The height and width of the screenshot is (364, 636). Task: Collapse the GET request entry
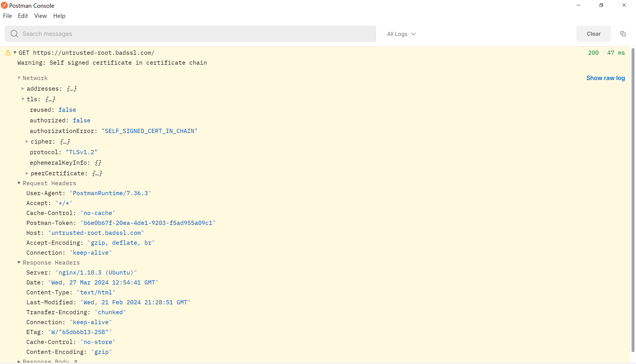(15, 52)
